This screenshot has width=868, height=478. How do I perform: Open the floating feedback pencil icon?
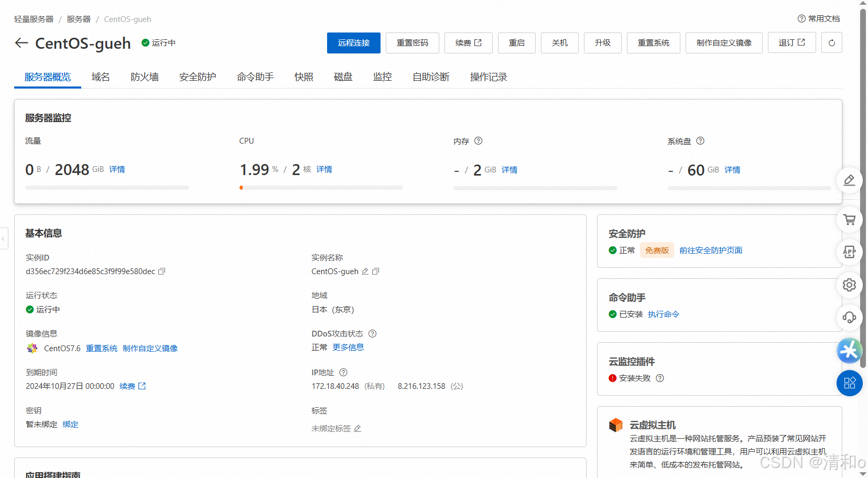point(850,181)
